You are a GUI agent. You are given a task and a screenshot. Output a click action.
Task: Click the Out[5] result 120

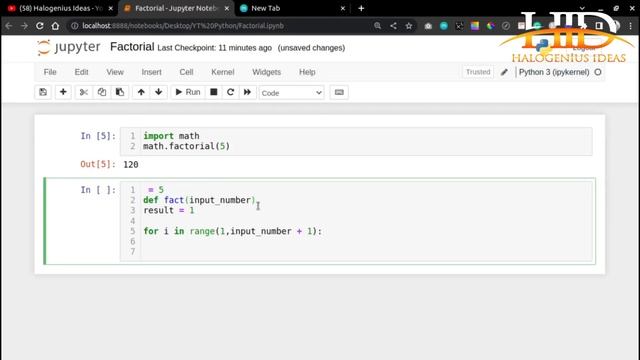point(131,164)
